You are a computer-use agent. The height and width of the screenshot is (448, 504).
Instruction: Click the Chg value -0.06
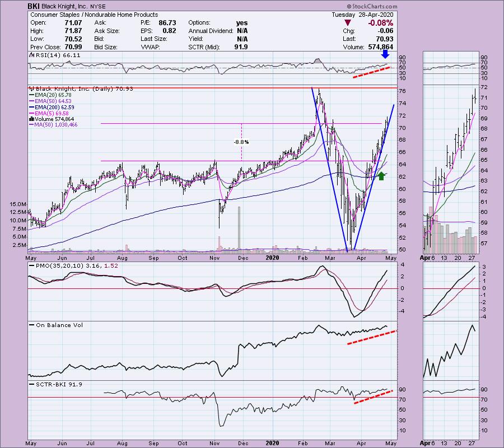[x=385, y=31]
